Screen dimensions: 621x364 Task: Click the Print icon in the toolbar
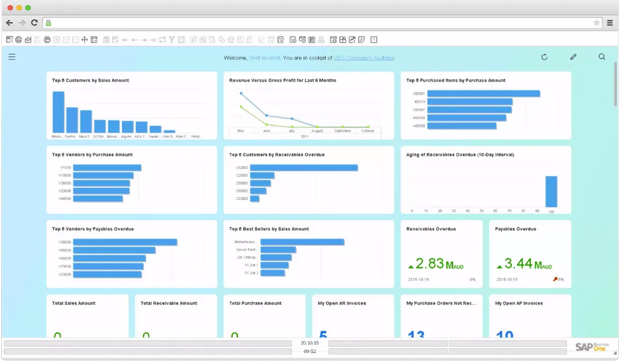point(18,39)
